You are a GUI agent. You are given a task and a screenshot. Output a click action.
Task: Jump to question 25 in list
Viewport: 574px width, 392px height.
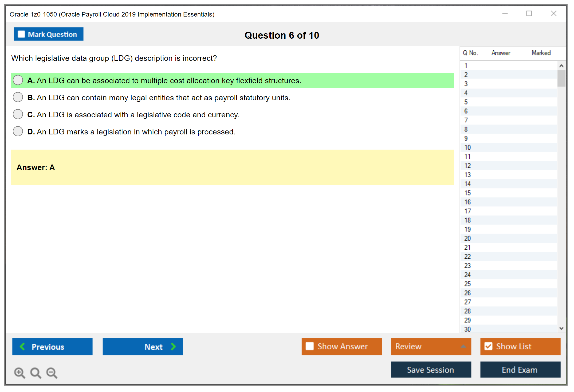[x=467, y=284]
